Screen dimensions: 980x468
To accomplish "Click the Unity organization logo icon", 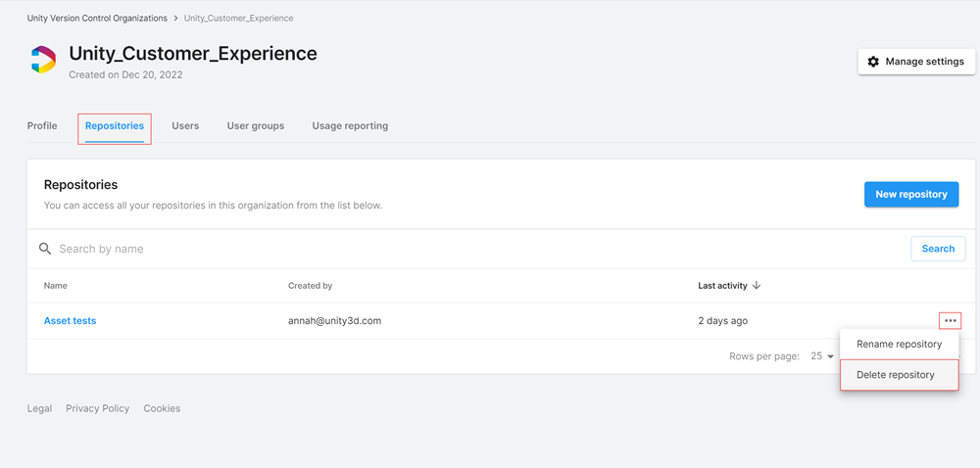I will [43, 60].
